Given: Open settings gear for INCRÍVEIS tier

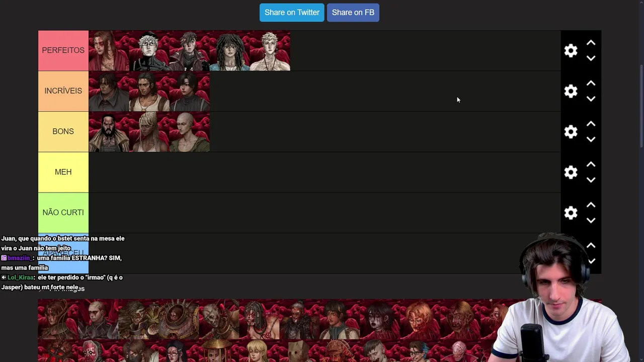Looking at the screenshot, I should point(571,91).
